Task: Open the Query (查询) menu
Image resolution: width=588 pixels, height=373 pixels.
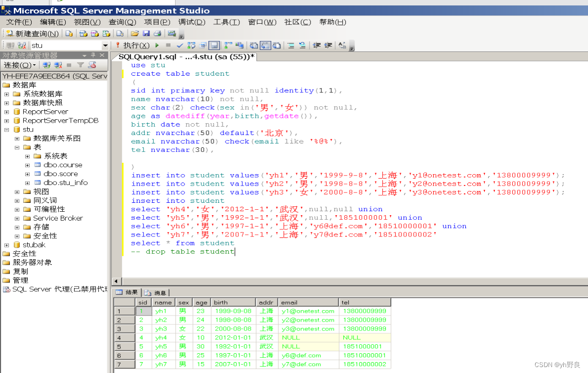Action: [122, 22]
